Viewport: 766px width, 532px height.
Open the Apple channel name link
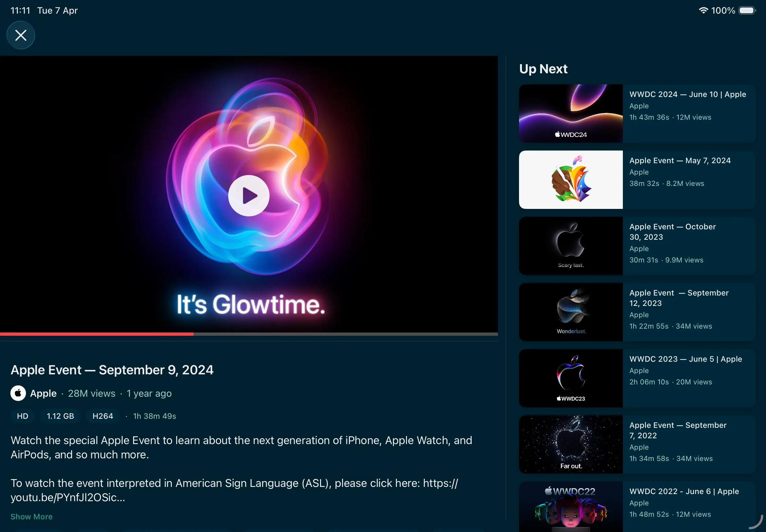[43, 393]
